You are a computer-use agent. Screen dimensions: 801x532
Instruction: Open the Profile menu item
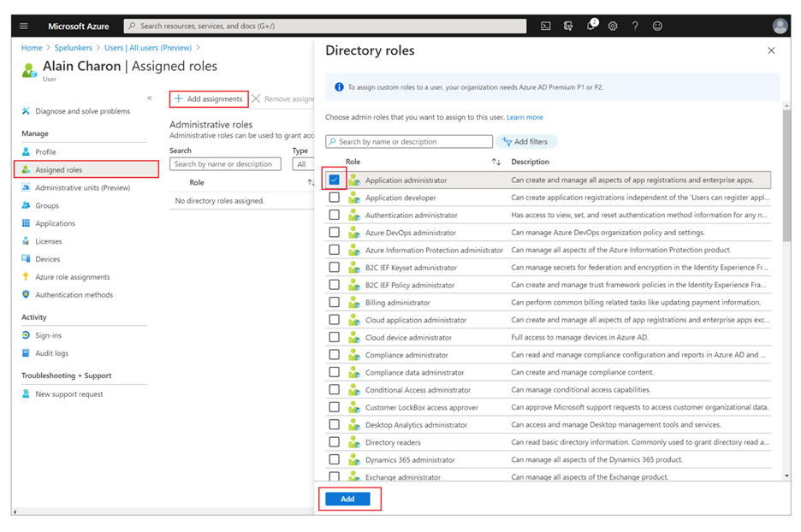coord(45,152)
